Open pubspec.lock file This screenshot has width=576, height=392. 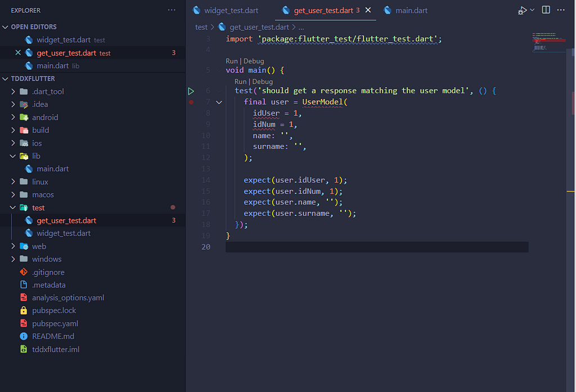pos(54,310)
